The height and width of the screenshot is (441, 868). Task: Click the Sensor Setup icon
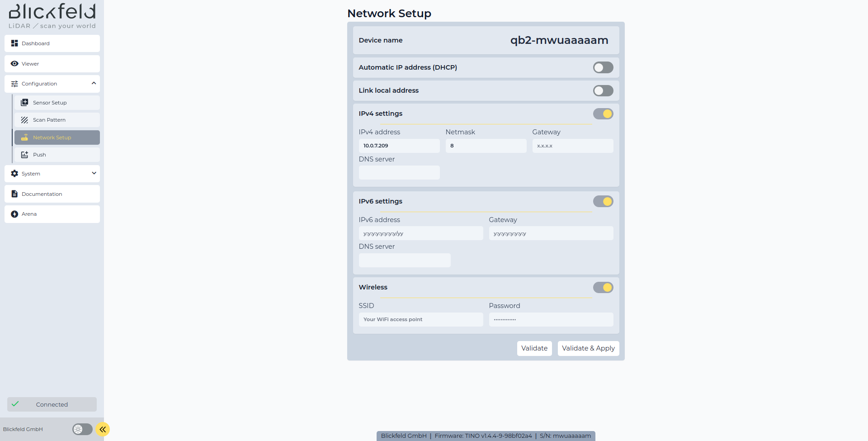click(24, 103)
